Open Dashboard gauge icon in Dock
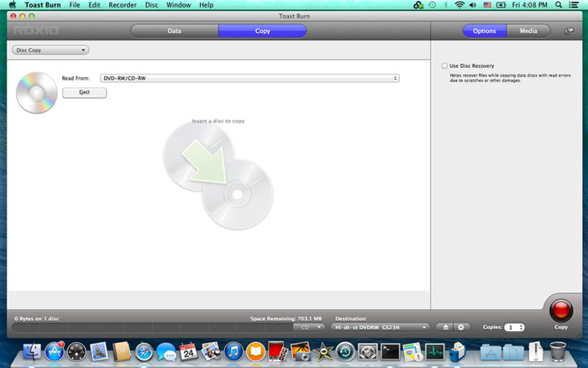This screenshot has height=368, width=588. click(76, 351)
